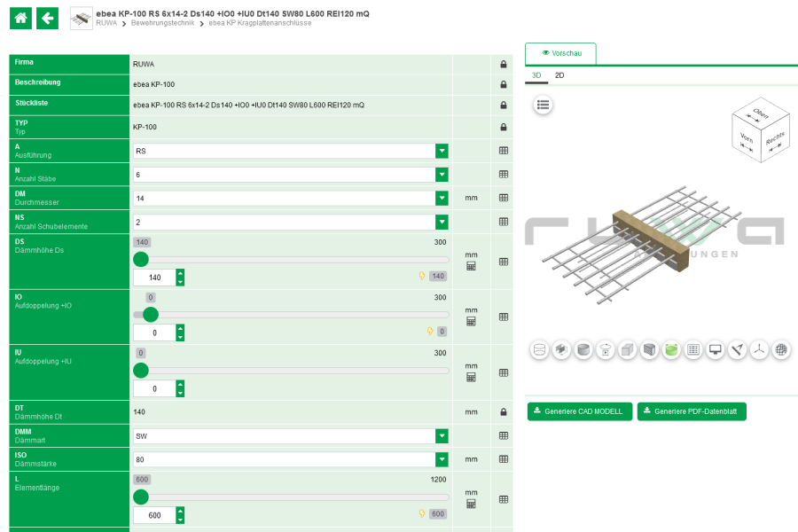Switch preview to 2D view
The width and height of the screenshot is (798, 532).
(559, 76)
